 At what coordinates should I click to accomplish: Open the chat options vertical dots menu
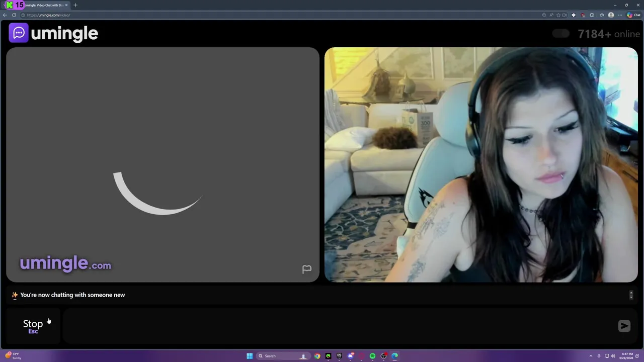click(x=631, y=295)
